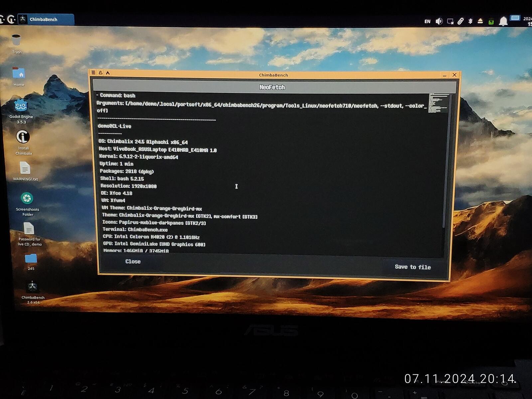This screenshot has width=532, height=399.
Task: Select the ChimbaBench taskbar window button
Action: [x=46, y=19]
